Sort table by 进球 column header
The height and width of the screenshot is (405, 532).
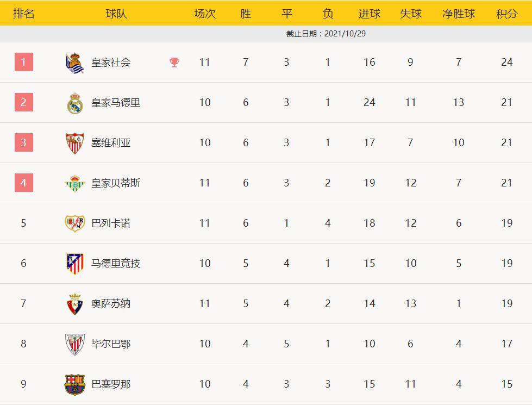coord(370,14)
